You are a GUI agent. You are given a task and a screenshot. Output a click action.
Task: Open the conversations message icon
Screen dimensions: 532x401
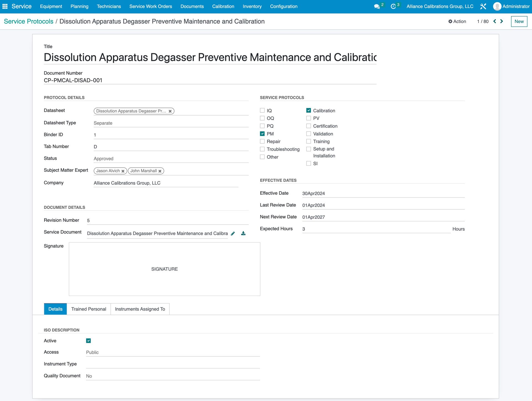[377, 6]
